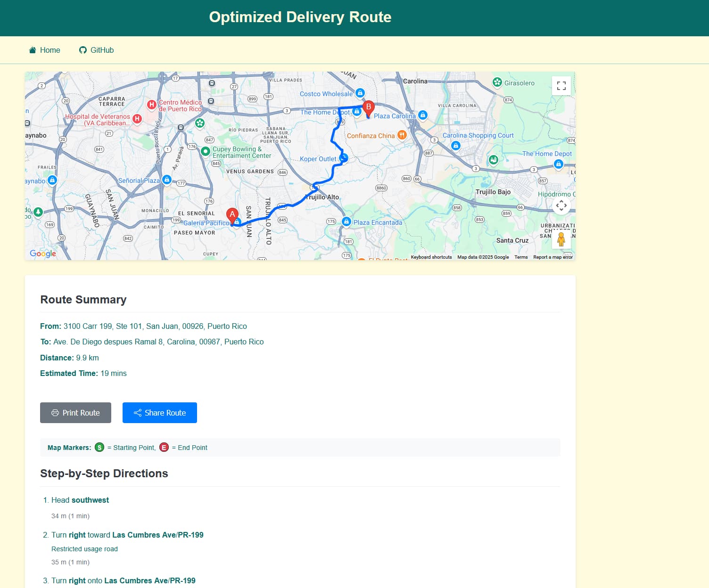
Task: Click the Optimized Delivery Route page title
Action: (300, 17)
